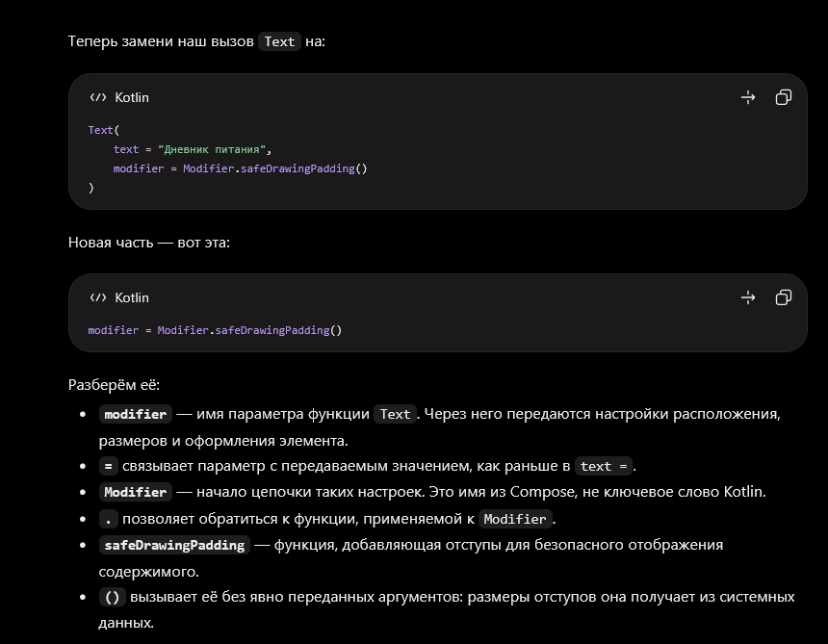Click the Kotlin label of the first code block
This screenshot has width=828, height=644.
(132, 97)
